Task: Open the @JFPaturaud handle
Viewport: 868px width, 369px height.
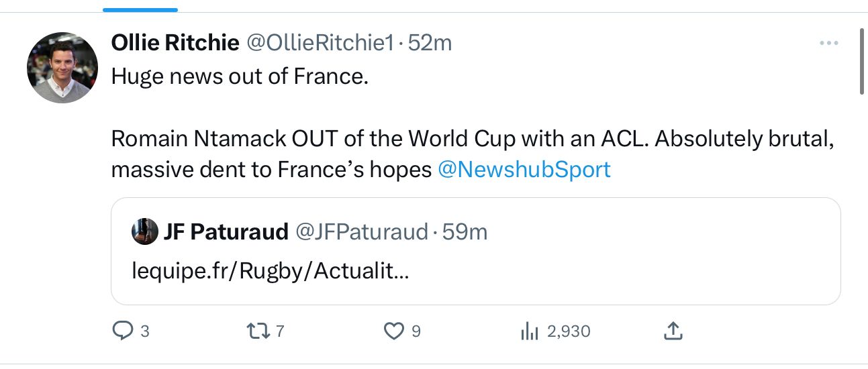Action: (361, 232)
